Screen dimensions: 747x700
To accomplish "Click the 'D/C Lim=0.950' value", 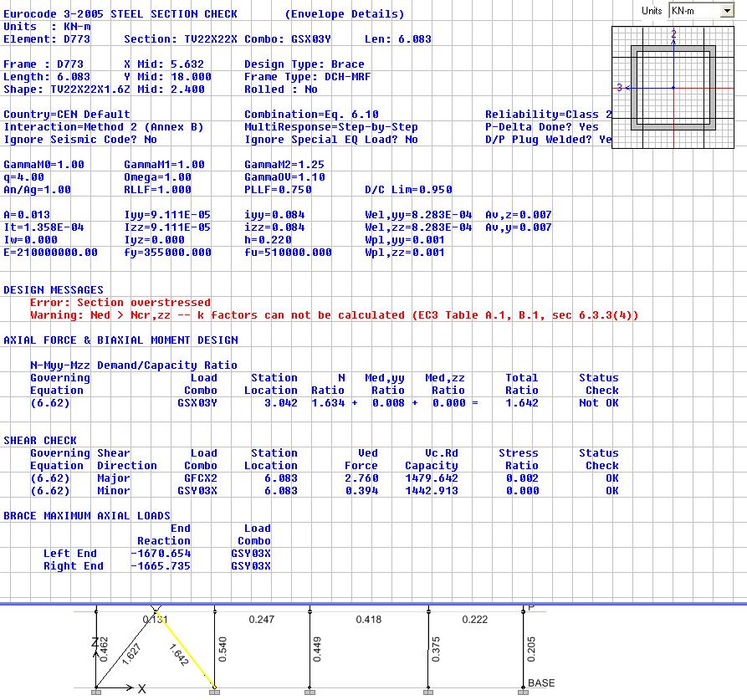I will (x=408, y=190).
